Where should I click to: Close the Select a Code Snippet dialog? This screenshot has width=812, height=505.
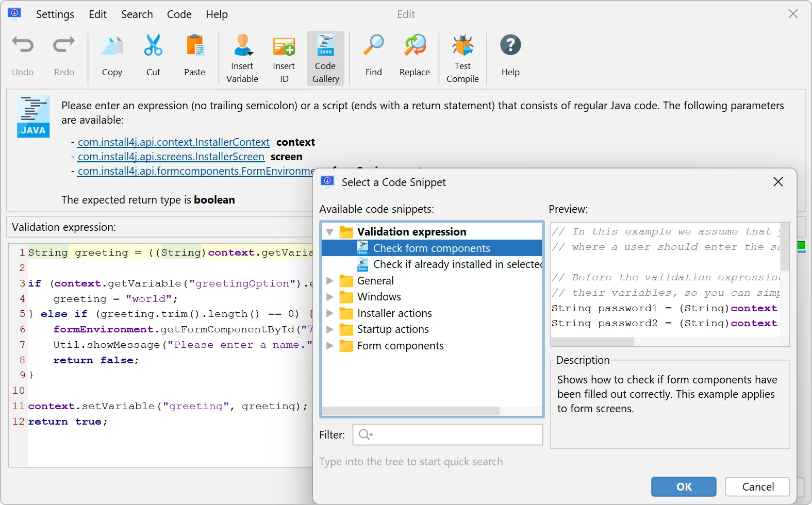pos(778,182)
